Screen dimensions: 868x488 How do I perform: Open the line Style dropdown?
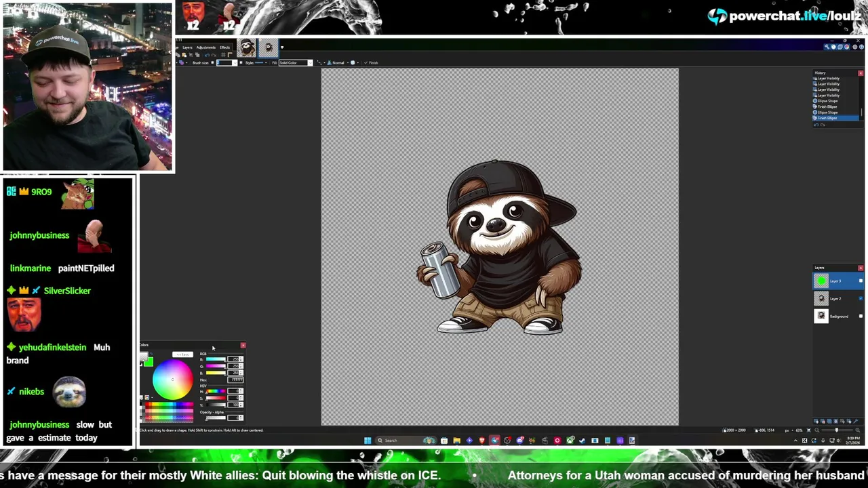[x=261, y=62]
